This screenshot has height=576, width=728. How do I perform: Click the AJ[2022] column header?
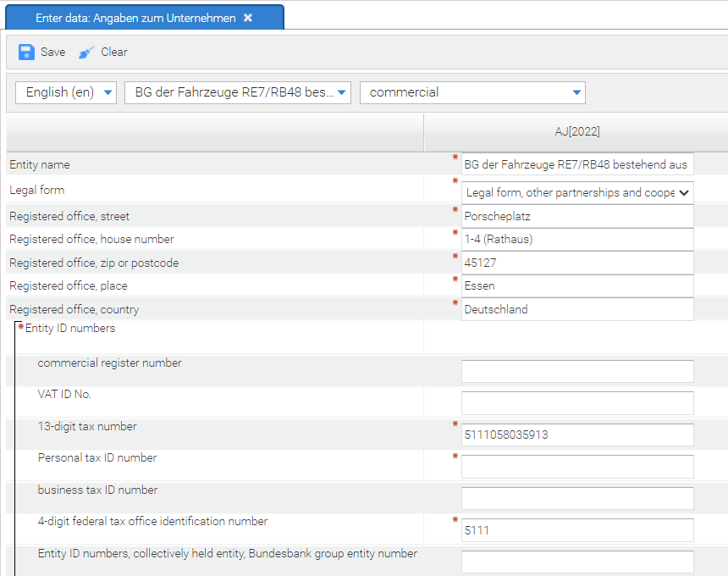point(576,131)
